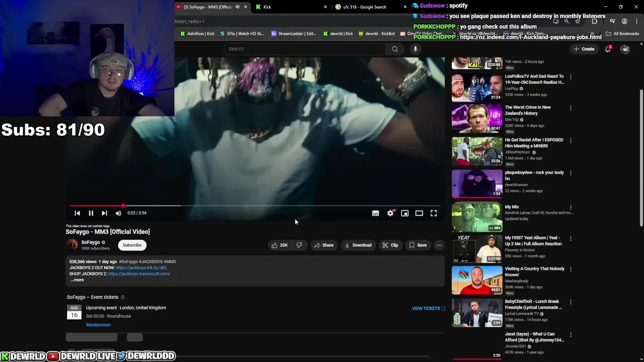Open Jace! What U Can Afford video
This screenshot has width=644, height=362.
tap(534, 337)
